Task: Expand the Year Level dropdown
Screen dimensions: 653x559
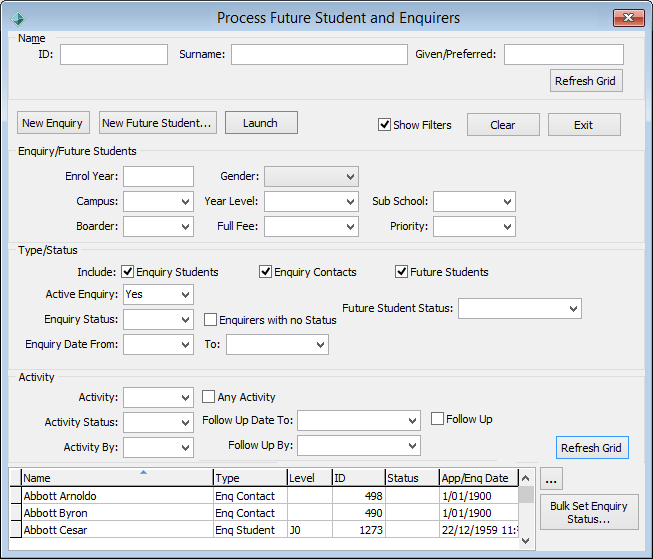Action: click(311, 202)
